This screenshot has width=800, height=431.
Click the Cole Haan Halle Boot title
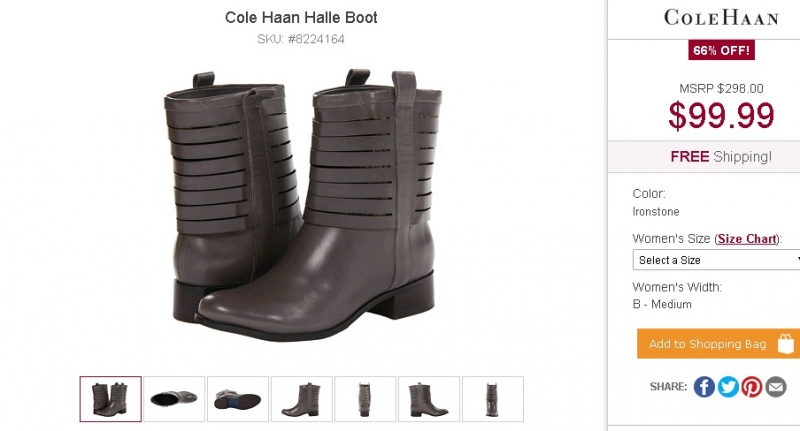tap(301, 17)
